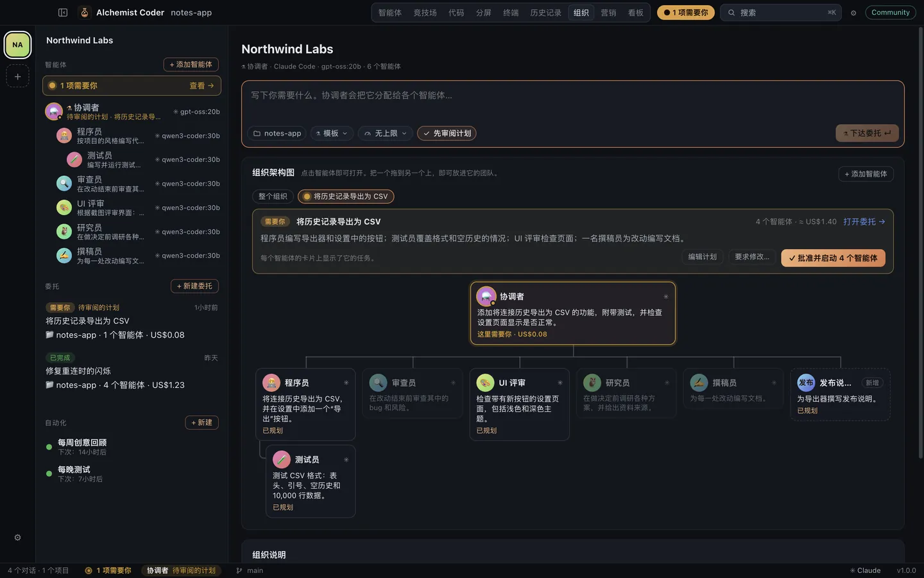The image size is (924, 578).
Task: Click 下达委托 submit button
Action: (x=867, y=133)
